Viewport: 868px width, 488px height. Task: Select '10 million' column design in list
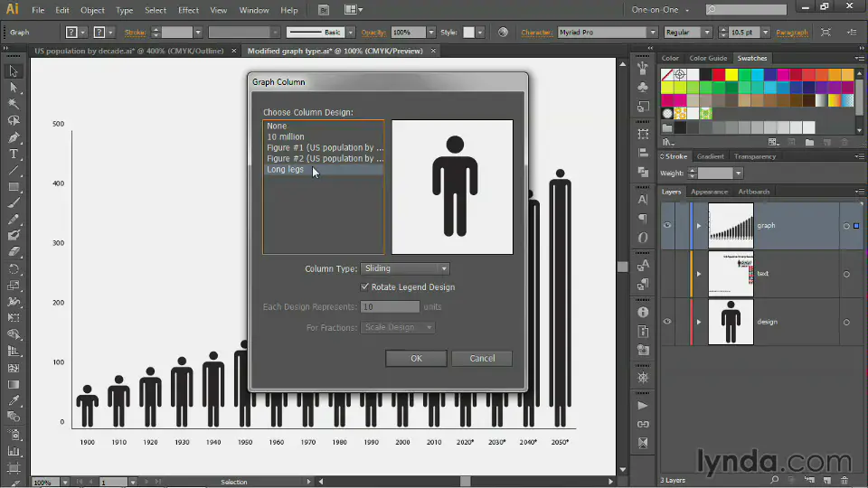pos(286,136)
